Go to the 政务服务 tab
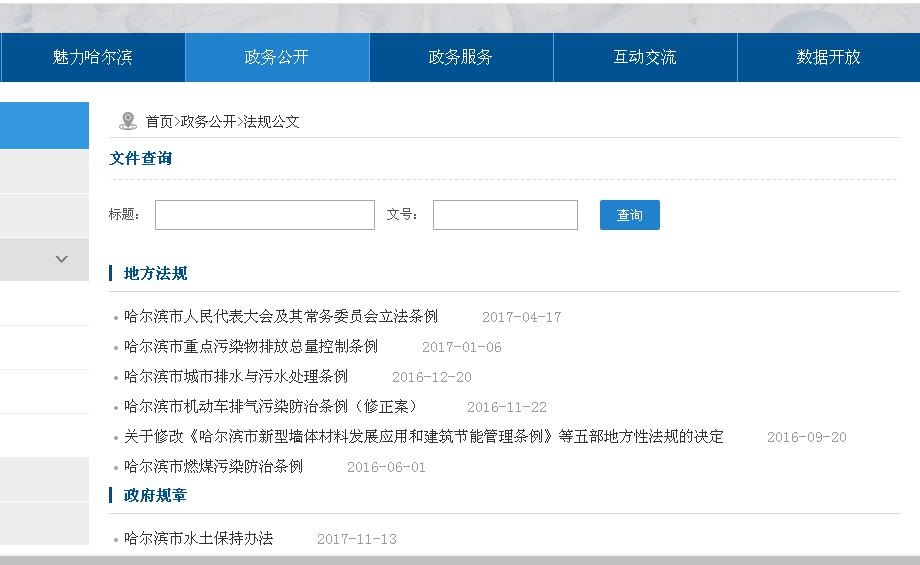This screenshot has height=565, width=920. click(x=461, y=57)
